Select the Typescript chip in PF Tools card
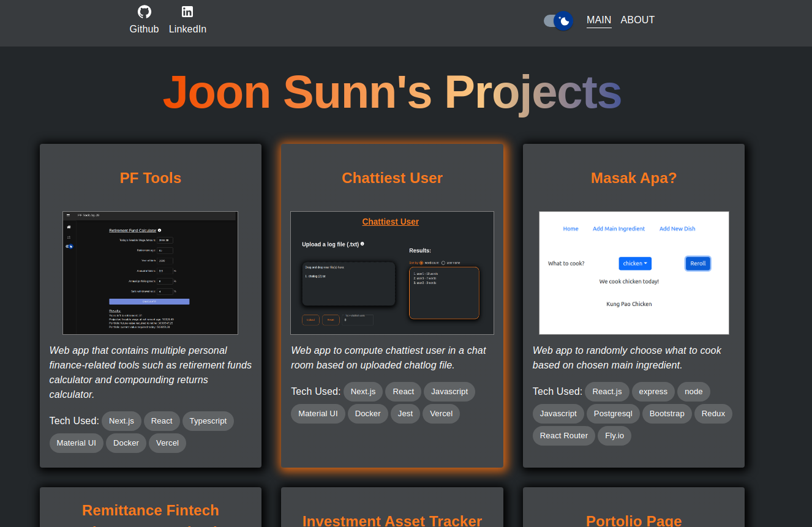 tap(208, 420)
